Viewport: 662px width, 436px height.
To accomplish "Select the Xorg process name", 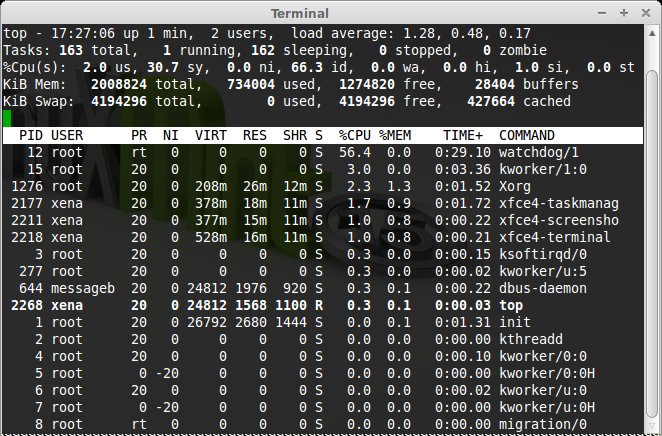I will [515, 187].
